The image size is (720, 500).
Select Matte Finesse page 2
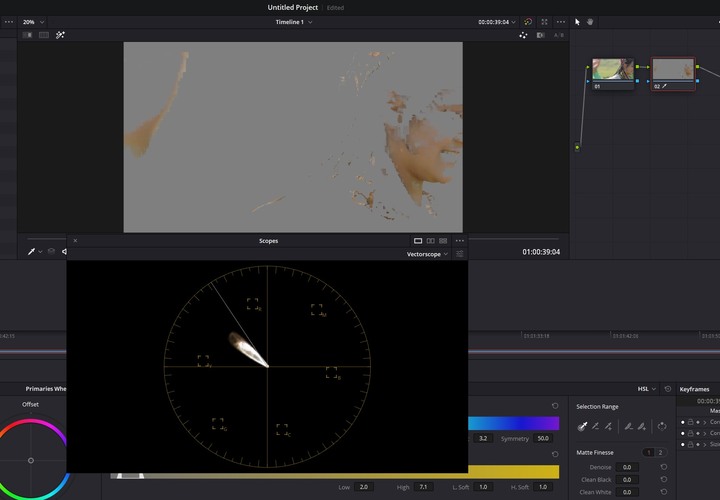660,452
